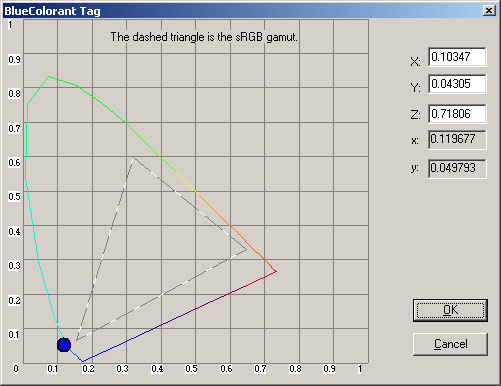The image size is (501, 386).
Task: Close the BlueColorant Tag dialog
Action: pos(489,11)
